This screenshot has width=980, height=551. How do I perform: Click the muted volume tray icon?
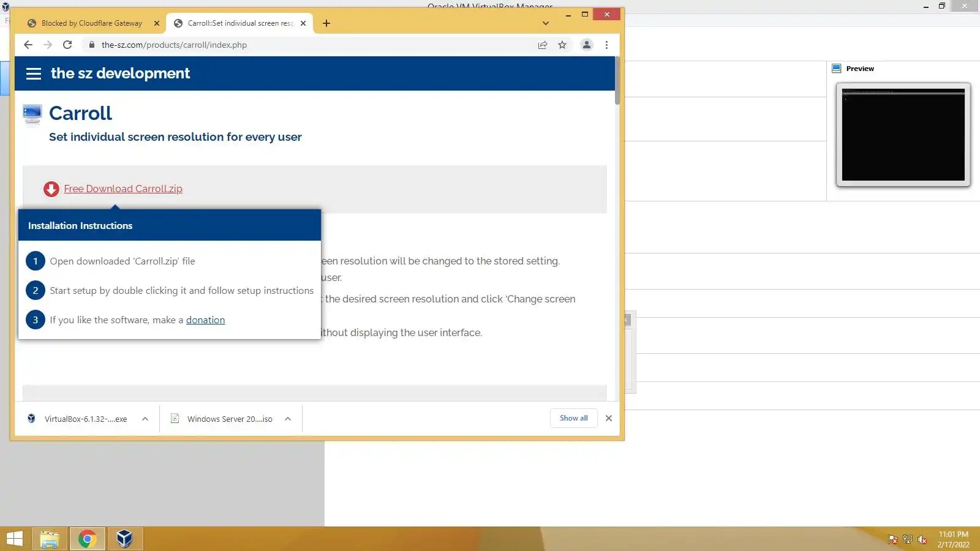click(922, 539)
